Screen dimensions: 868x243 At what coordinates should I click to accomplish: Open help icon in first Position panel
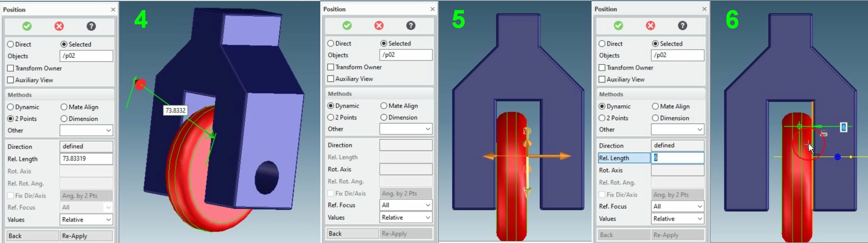pos(91,26)
